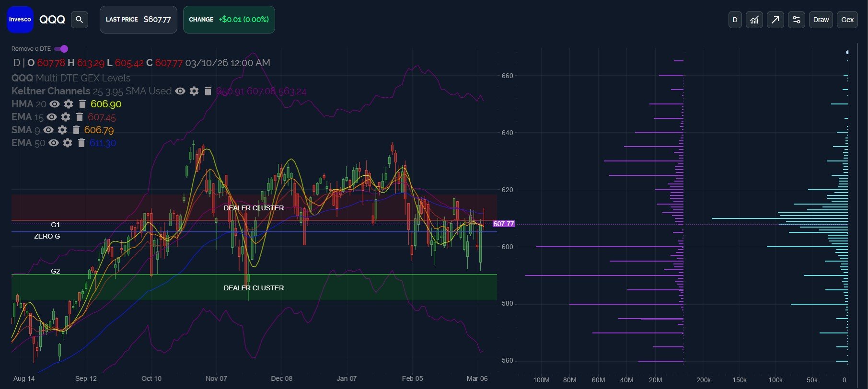Viewport: 868px width, 389px height.
Task: Click the EMA 15 indicator name
Action: click(27, 117)
